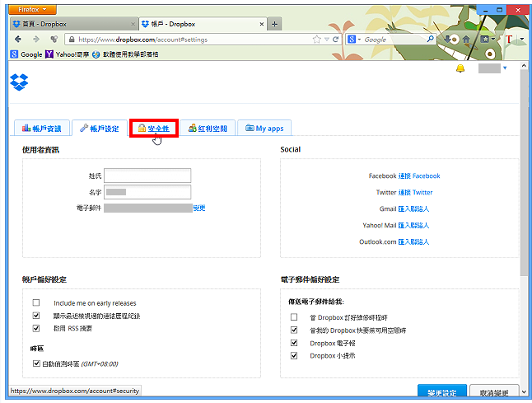Uncheck Dropbox 電子報 checkbox
The width and height of the screenshot is (532, 403).
click(x=294, y=343)
